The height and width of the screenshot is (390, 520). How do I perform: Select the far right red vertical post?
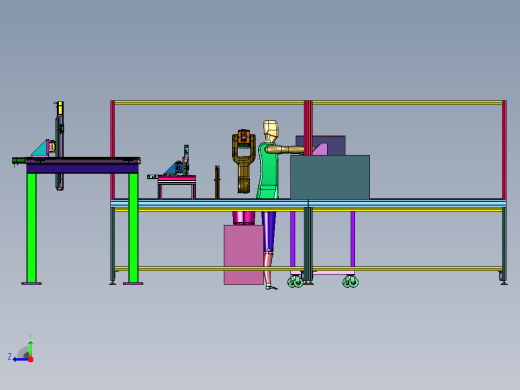click(x=504, y=150)
